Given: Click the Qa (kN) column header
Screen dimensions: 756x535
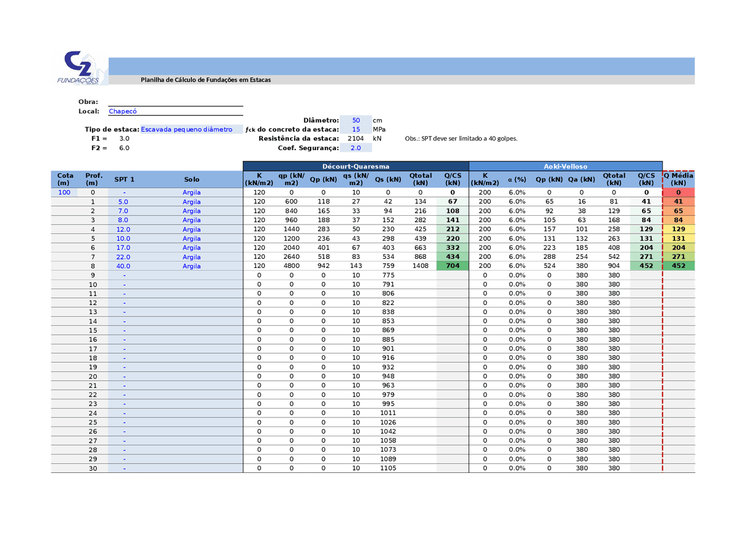Looking at the screenshot, I should (x=582, y=179).
